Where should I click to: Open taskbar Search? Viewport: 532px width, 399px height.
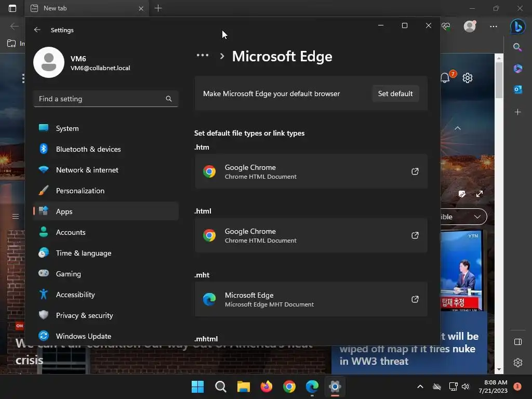coord(220,387)
